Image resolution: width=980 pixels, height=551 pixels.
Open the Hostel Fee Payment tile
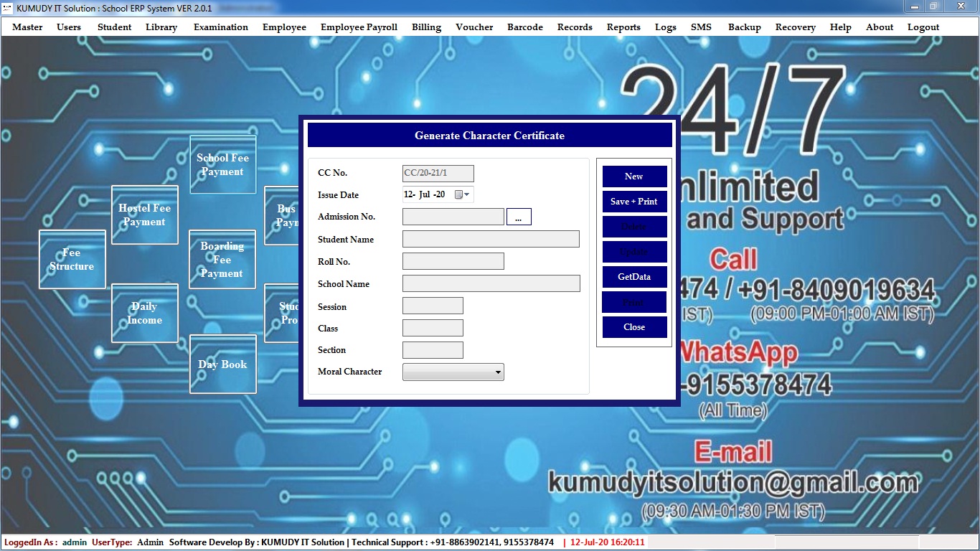[x=144, y=215]
